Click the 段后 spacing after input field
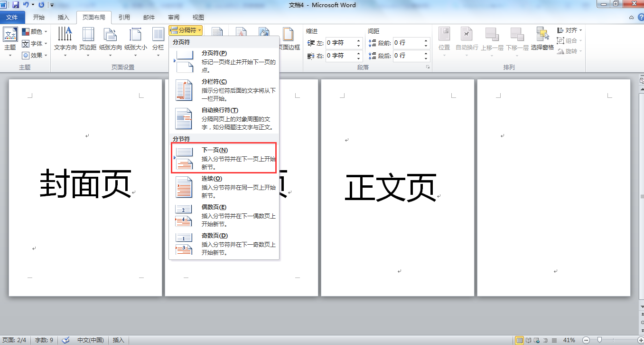The image size is (644, 345). click(407, 56)
